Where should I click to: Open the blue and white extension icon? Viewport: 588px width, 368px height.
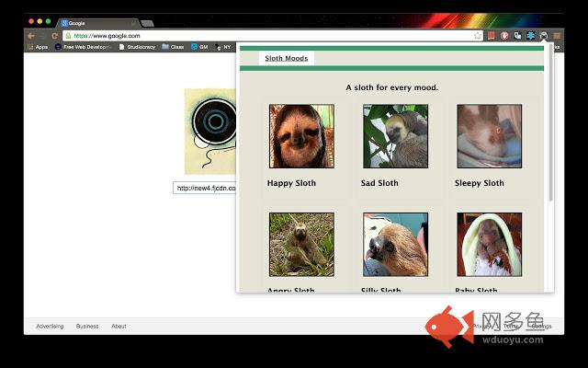point(517,36)
